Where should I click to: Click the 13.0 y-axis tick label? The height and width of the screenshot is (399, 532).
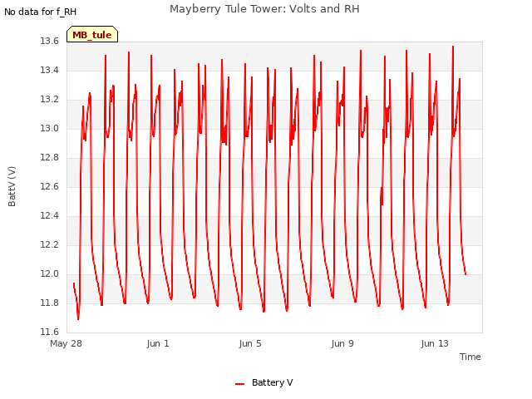(x=50, y=128)
